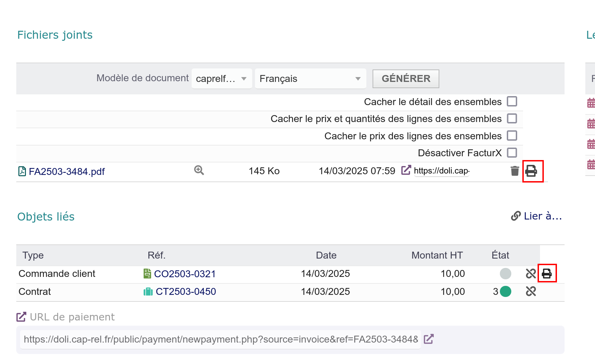The height and width of the screenshot is (364, 595).
Task: Click the third calendar icon in the right-hand panel
Action: tap(591, 144)
